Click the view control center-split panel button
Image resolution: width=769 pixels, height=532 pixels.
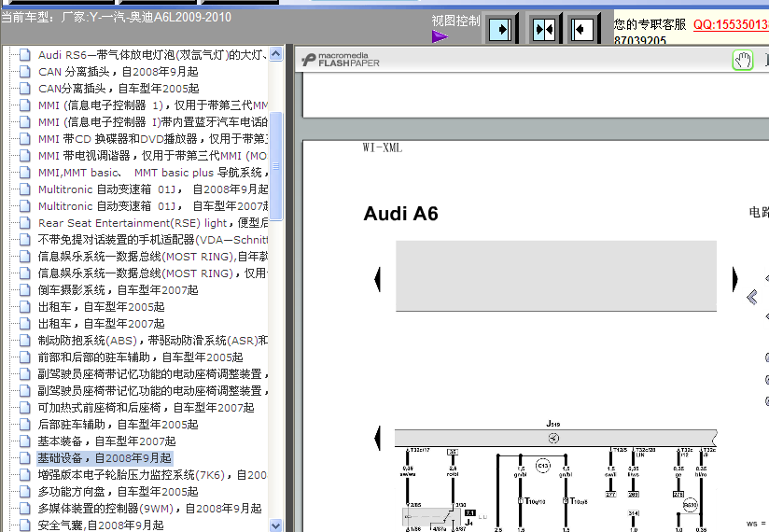click(x=544, y=30)
